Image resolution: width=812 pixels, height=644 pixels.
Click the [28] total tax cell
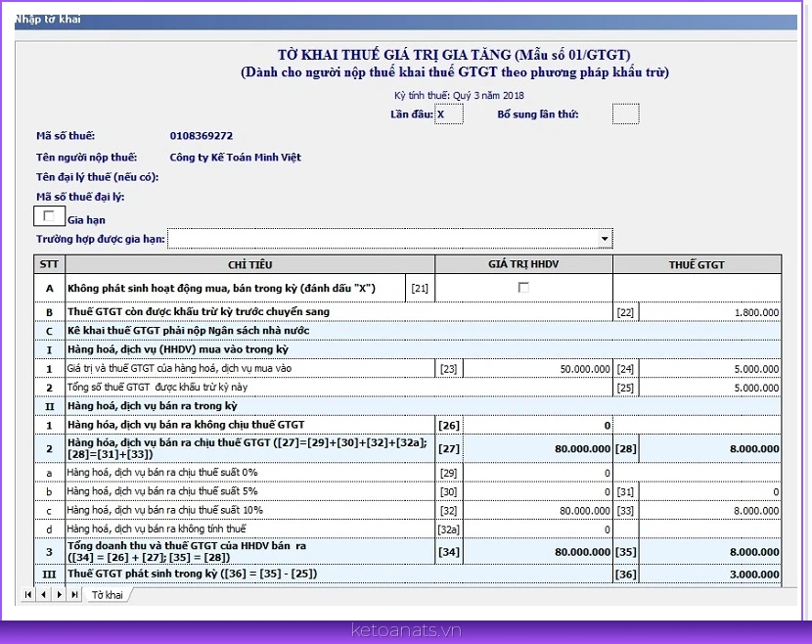[709, 448]
